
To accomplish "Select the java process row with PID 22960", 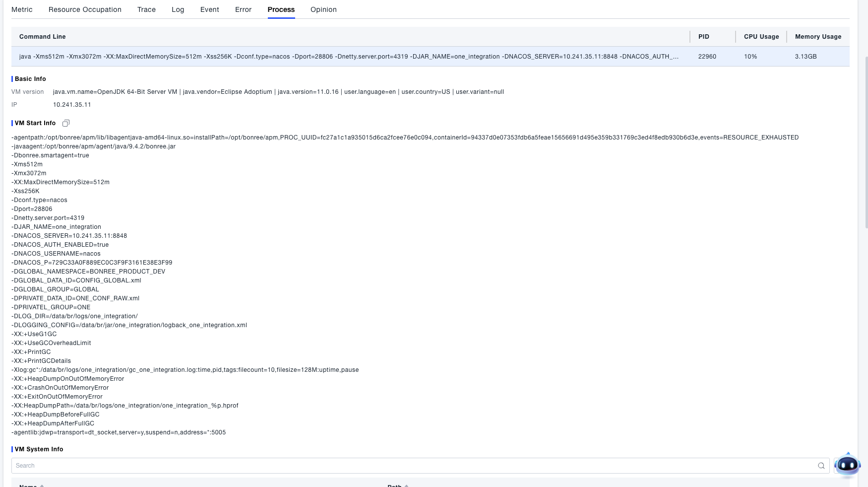I will coord(347,57).
